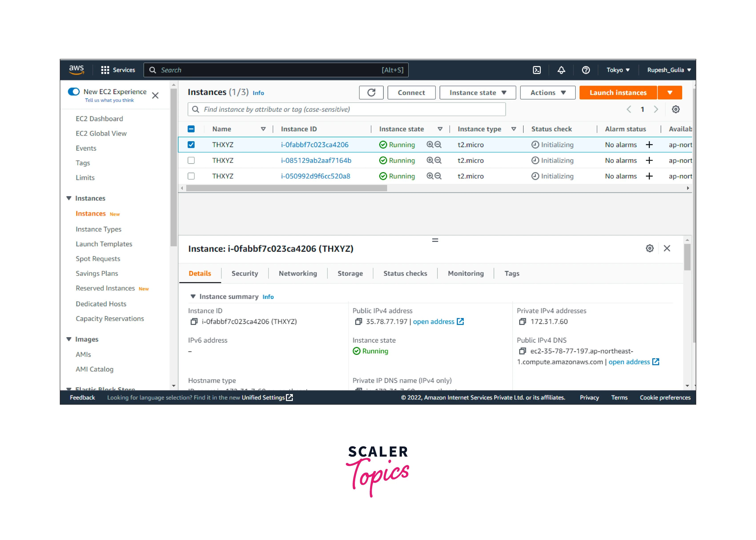Refresh the instances list
This screenshot has height=540, width=756.
(x=371, y=93)
